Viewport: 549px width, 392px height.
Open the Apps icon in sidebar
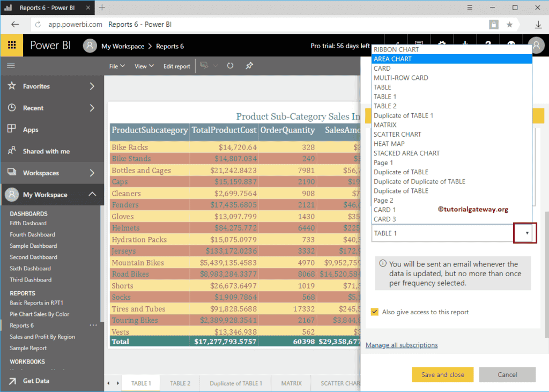pos(11,129)
